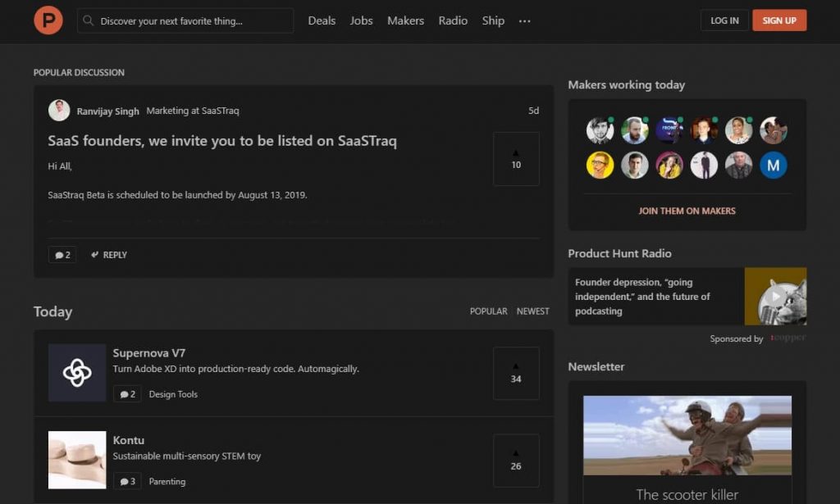
Task: Open the Kontu title
Action: 129,440
